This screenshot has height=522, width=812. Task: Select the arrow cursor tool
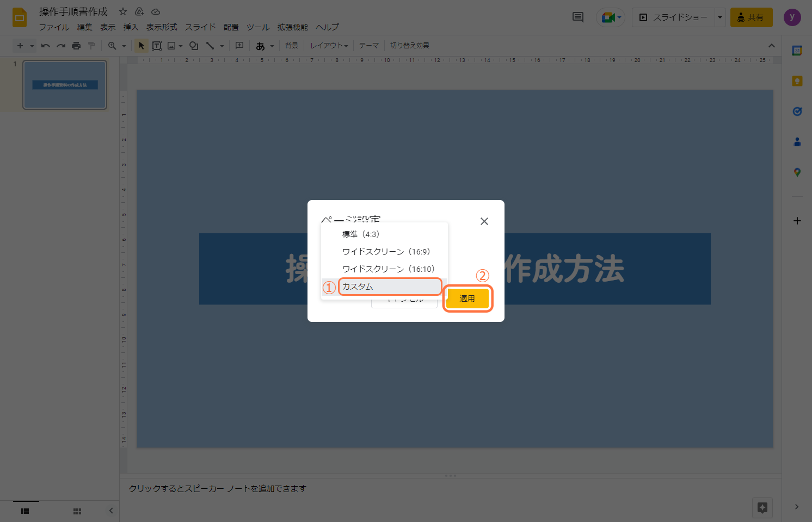point(142,46)
